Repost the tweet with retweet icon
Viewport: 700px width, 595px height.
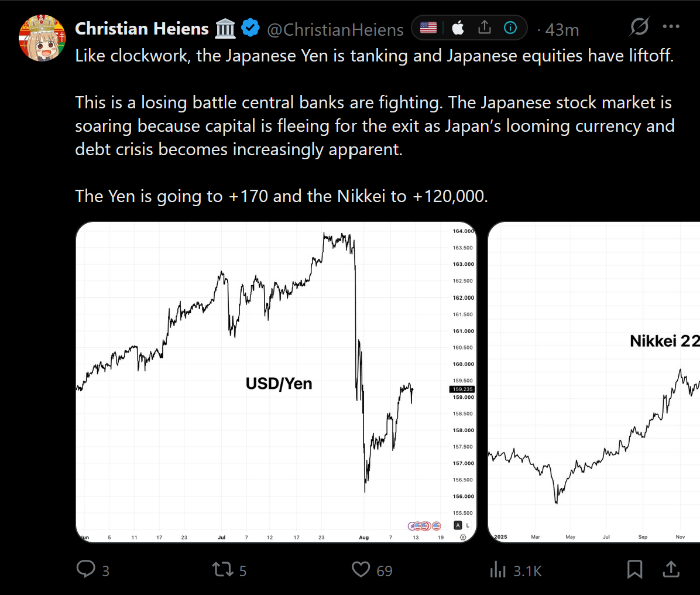tap(222, 570)
